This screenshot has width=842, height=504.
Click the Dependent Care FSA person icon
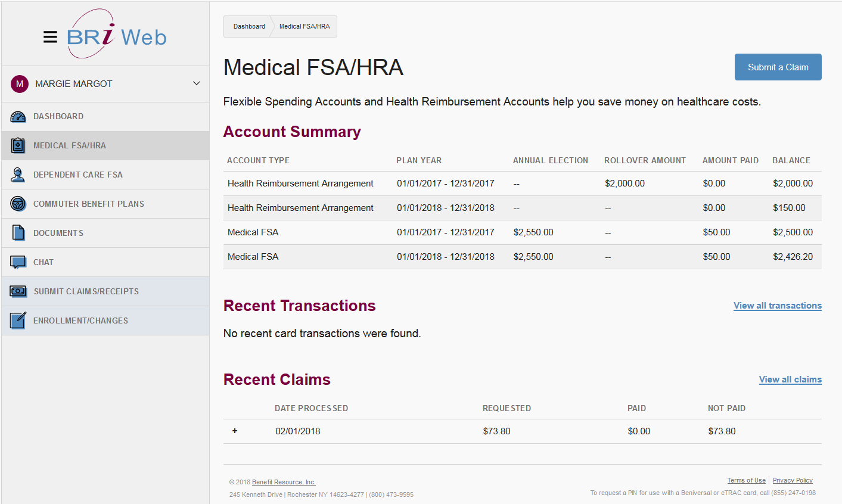click(x=18, y=175)
